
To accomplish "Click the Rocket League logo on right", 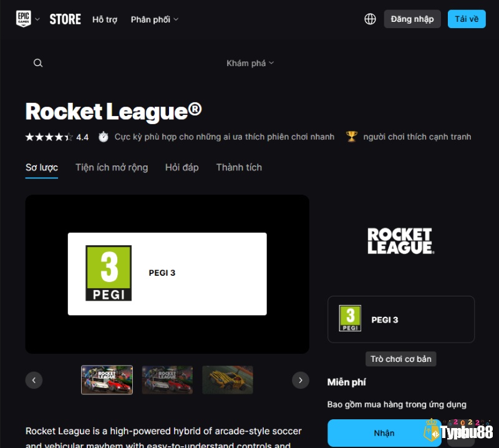I will 400,241.
